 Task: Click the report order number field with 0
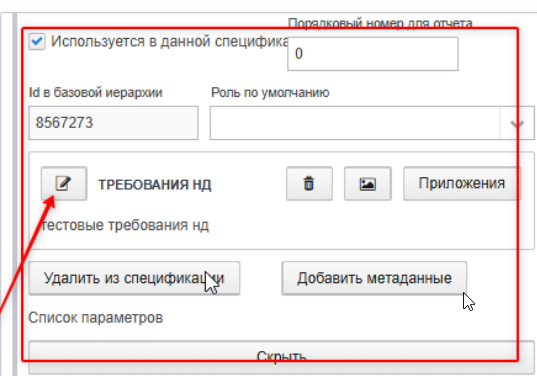click(373, 54)
